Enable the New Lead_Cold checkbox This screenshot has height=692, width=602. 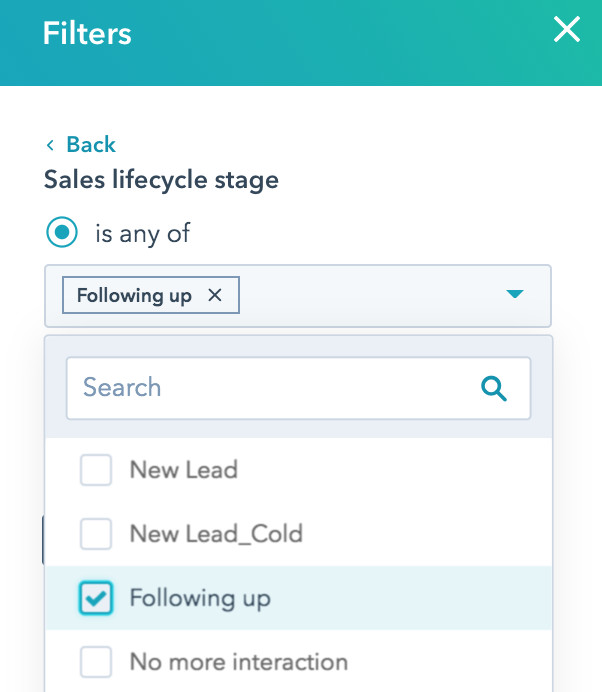(96, 534)
